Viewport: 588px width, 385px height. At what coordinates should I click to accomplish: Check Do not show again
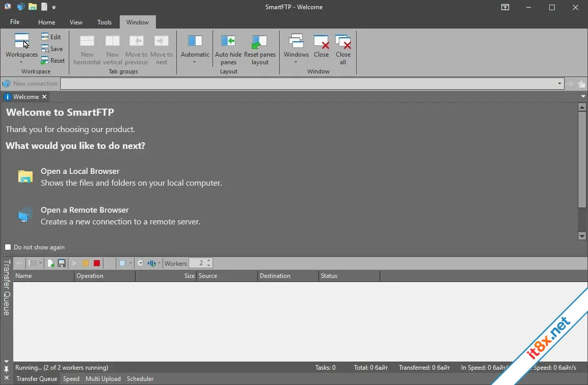click(8, 247)
